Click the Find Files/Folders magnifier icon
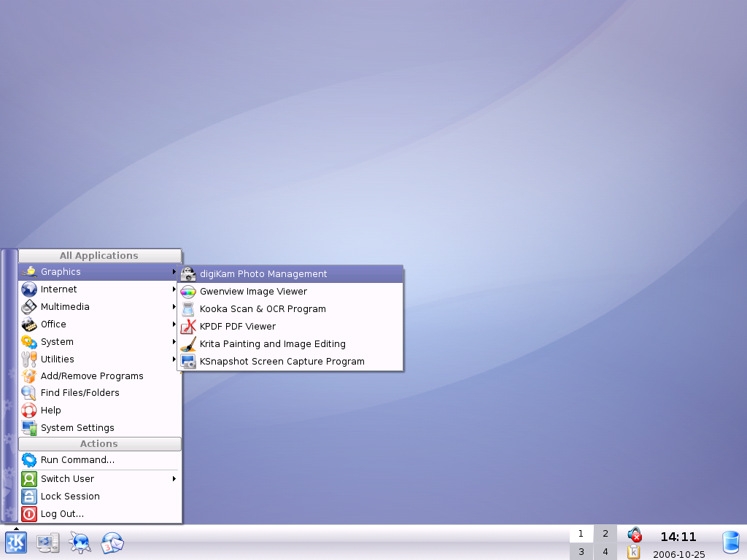Image resolution: width=747 pixels, height=560 pixels. (29, 393)
